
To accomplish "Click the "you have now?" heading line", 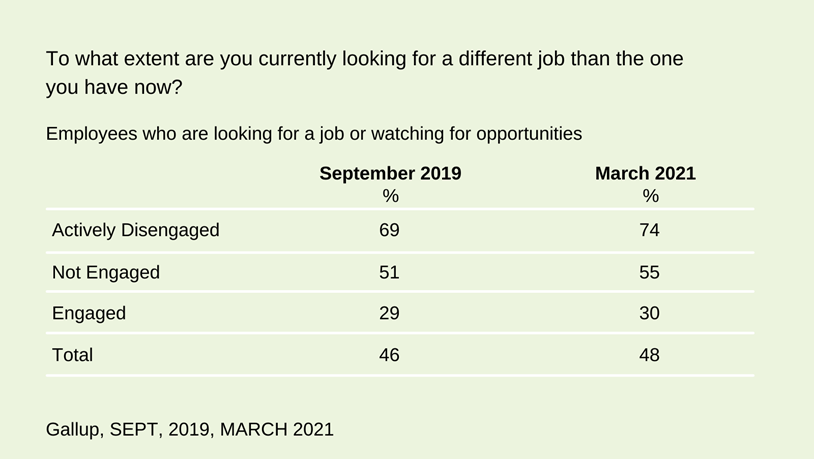I will point(114,87).
